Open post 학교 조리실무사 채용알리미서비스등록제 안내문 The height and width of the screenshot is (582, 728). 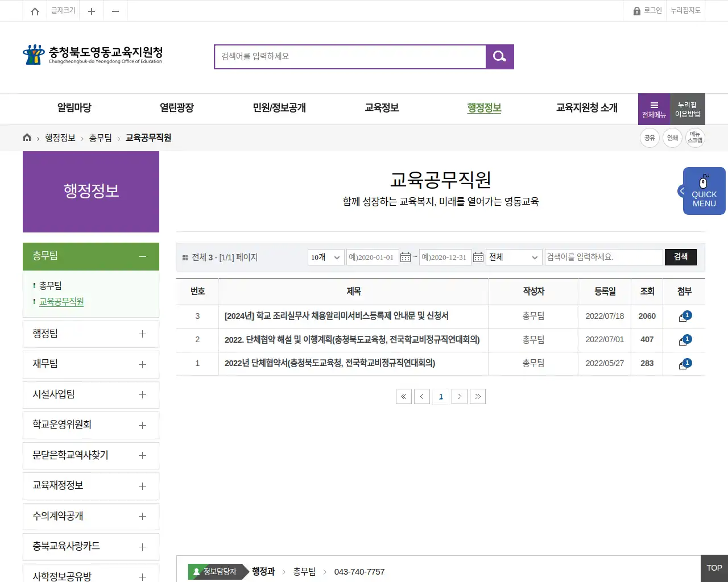click(337, 316)
